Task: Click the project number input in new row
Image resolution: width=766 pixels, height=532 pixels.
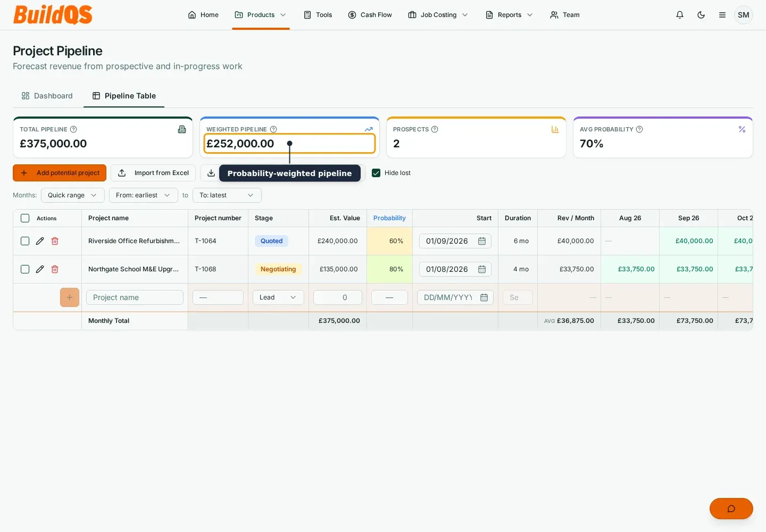Action: [218, 297]
